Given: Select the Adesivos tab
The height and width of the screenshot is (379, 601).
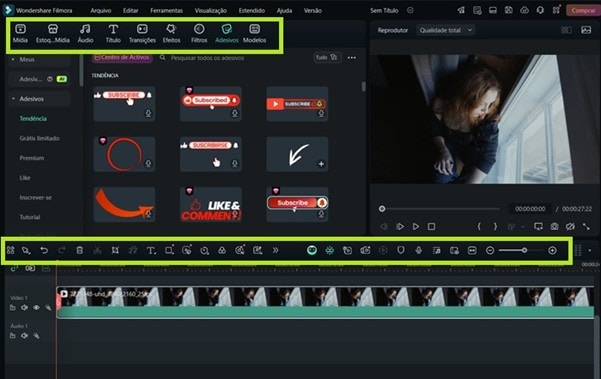Looking at the screenshot, I should pyautogui.click(x=227, y=33).
